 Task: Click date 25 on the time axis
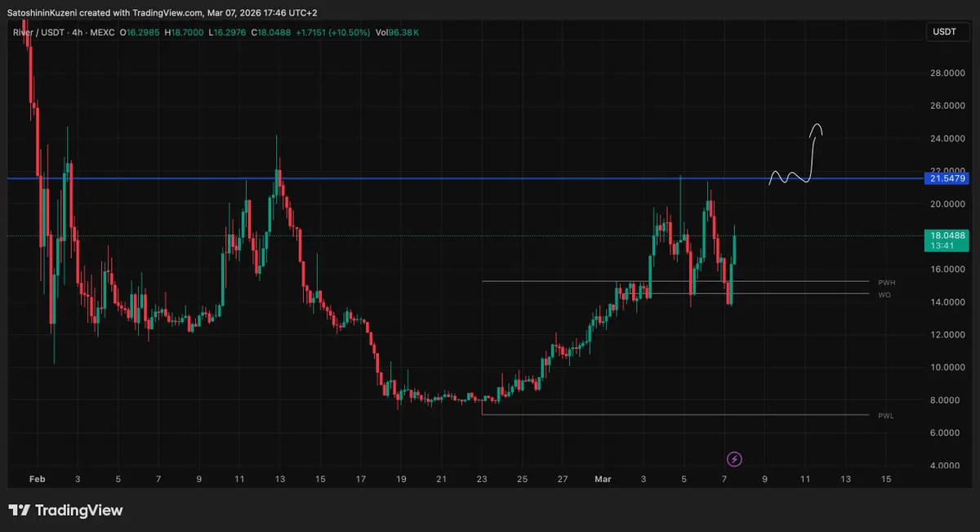[523, 480]
